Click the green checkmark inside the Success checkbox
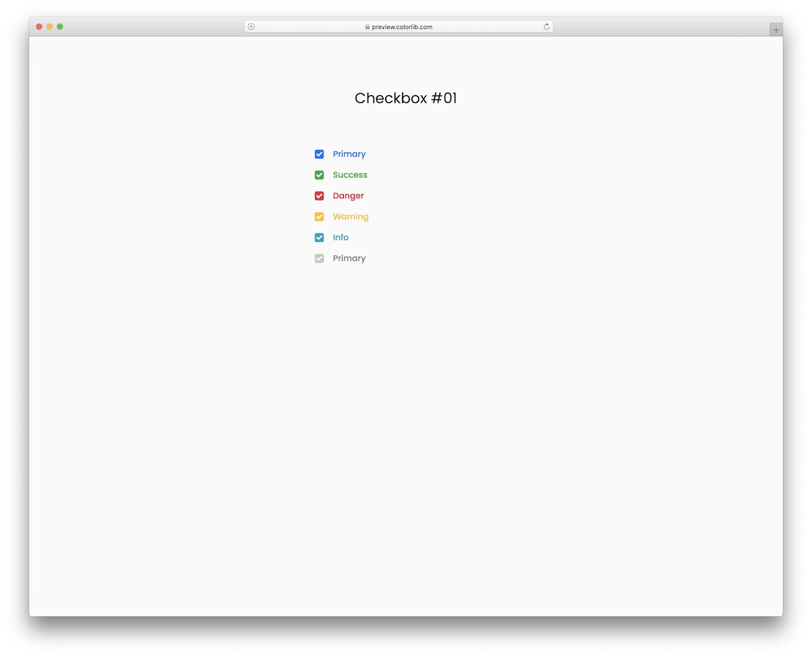The width and height of the screenshot is (812, 658). (x=319, y=175)
